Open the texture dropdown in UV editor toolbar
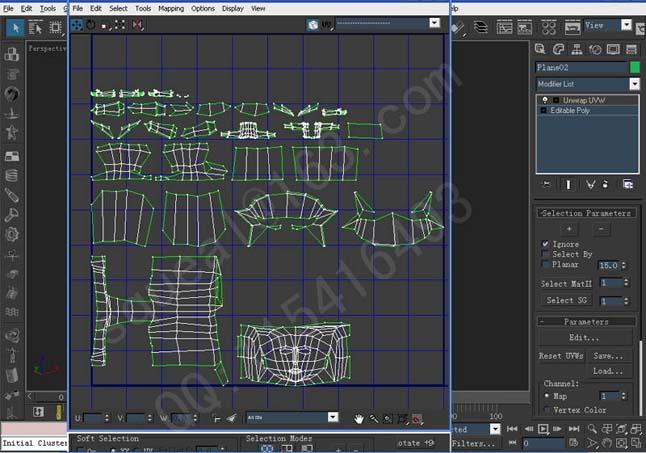The height and width of the screenshot is (453, 646). (x=434, y=22)
